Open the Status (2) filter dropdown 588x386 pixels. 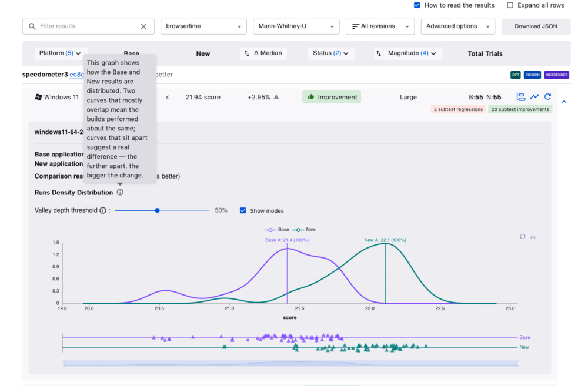[x=330, y=53]
